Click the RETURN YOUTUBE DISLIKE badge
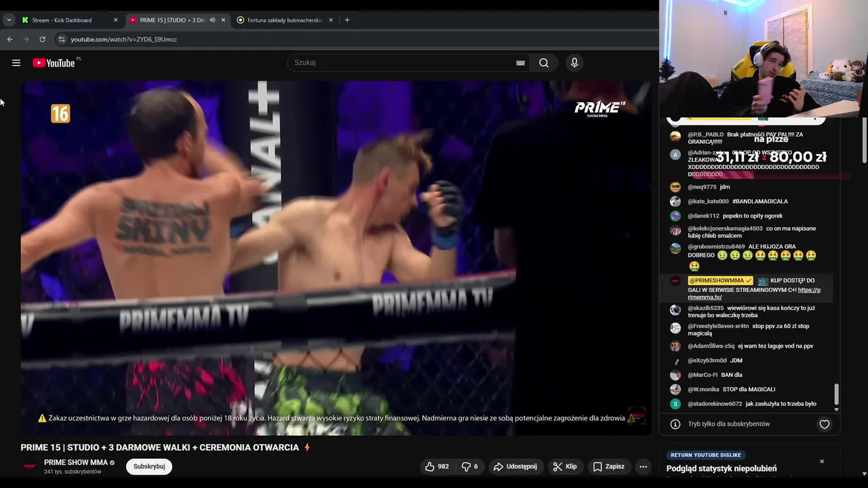This screenshot has height=488, width=868. 705,455
